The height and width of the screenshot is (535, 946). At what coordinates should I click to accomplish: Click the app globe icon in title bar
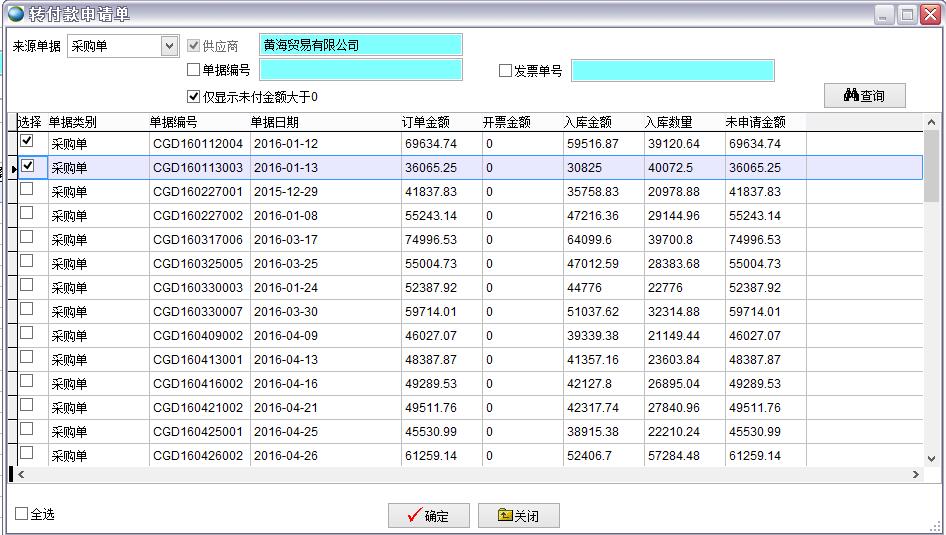[x=15, y=15]
